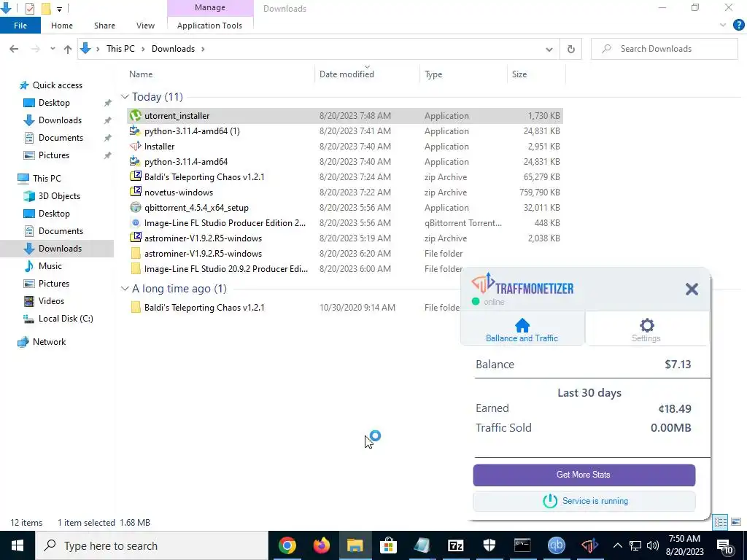Viewport: 747px width, 560px height.
Task: Navigate back with the back arrow
Action: (x=14, y=49)
